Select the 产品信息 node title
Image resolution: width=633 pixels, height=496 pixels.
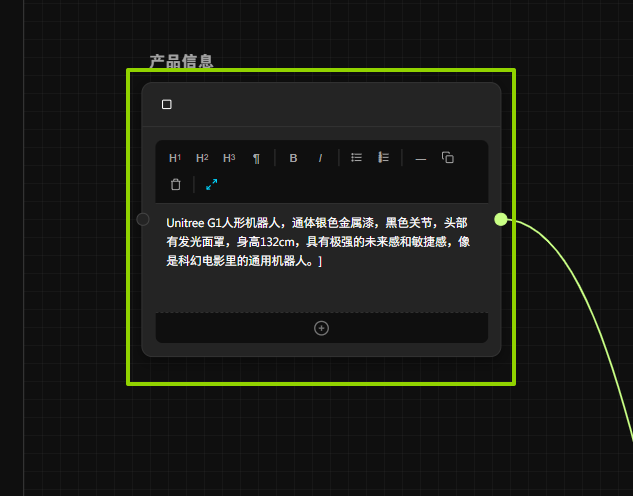[x=181, y=61]
